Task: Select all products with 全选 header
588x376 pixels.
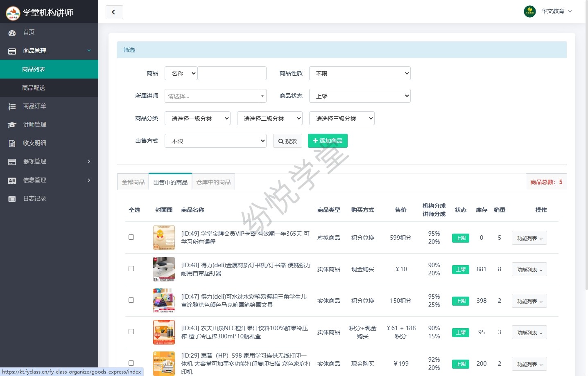Action: [x=134, y=210]
